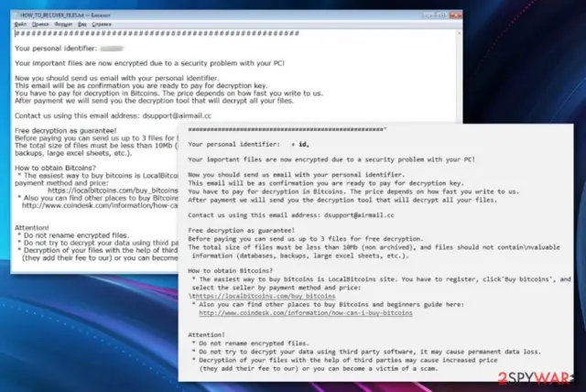The height and width of the screenshot is (392, 586).
Task: Click 'This email will be as confirmation' in Notepad
Action: [141, 86]
